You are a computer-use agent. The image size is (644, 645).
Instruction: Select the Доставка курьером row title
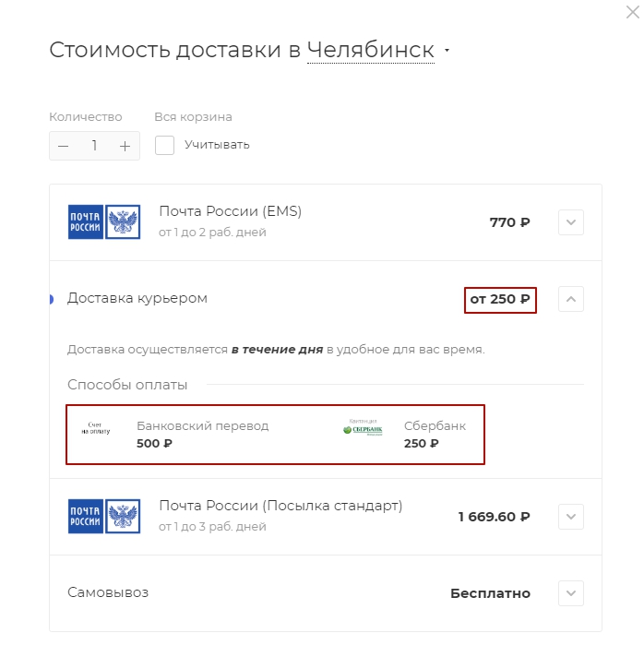tap(137, 298)
